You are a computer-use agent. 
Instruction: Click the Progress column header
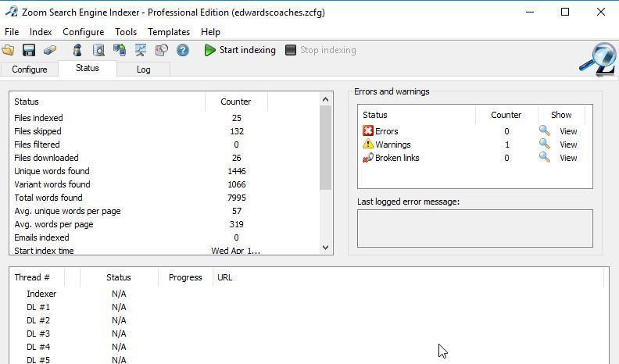185,277
